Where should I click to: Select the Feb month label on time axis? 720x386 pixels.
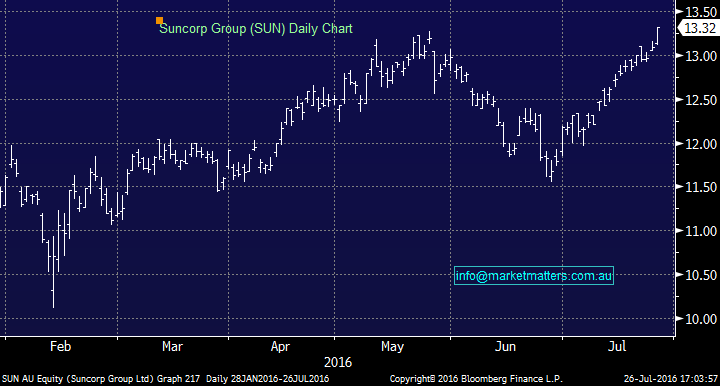click(x=60, y=347)
